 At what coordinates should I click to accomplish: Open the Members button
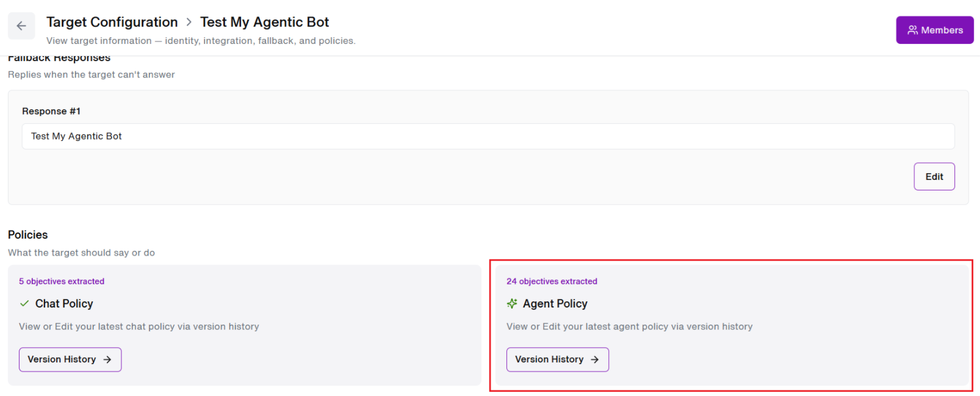click(934, 30)
